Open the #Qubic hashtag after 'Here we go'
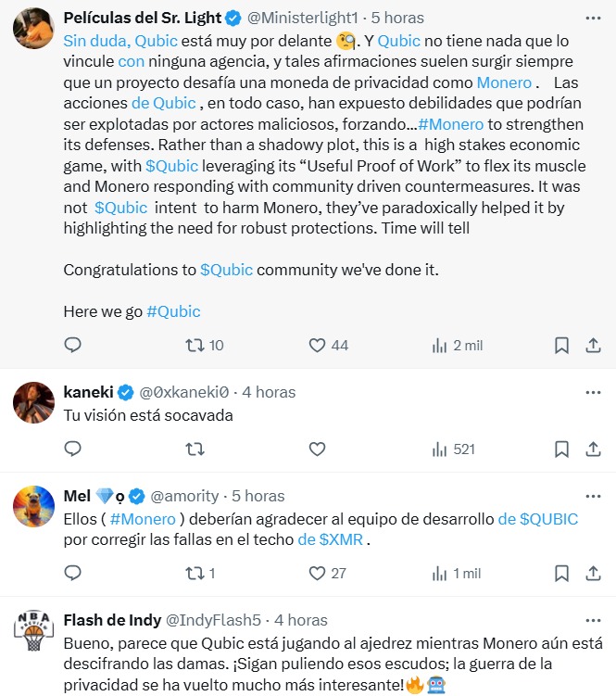The image size is (616, 696). pyautogui.click(x=173, y=311)
